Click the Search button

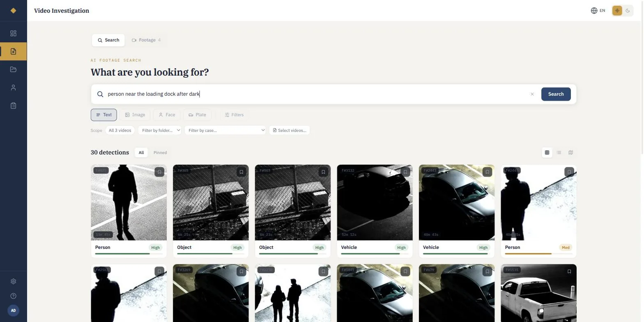pyautogui.click(x=556, y=94)
